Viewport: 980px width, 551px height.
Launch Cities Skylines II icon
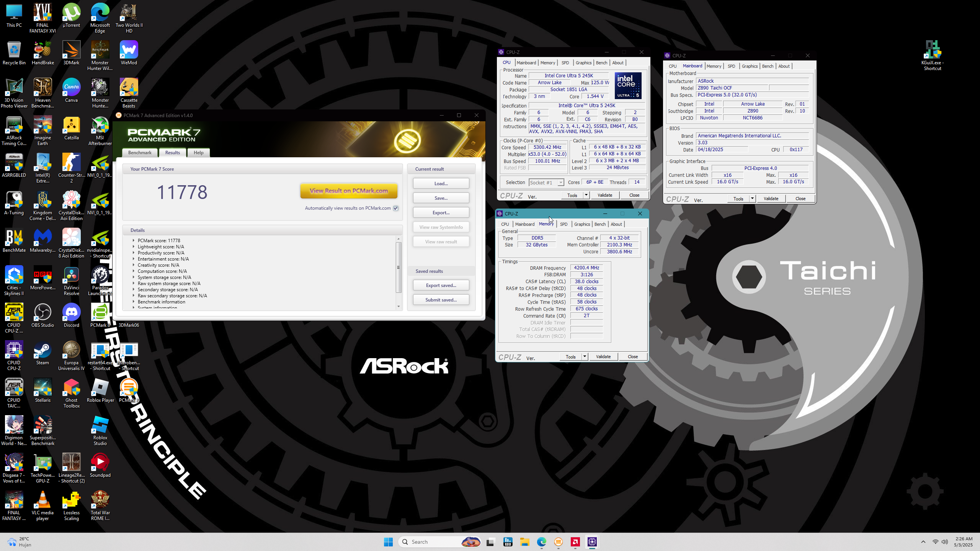[x=14, y=281]
